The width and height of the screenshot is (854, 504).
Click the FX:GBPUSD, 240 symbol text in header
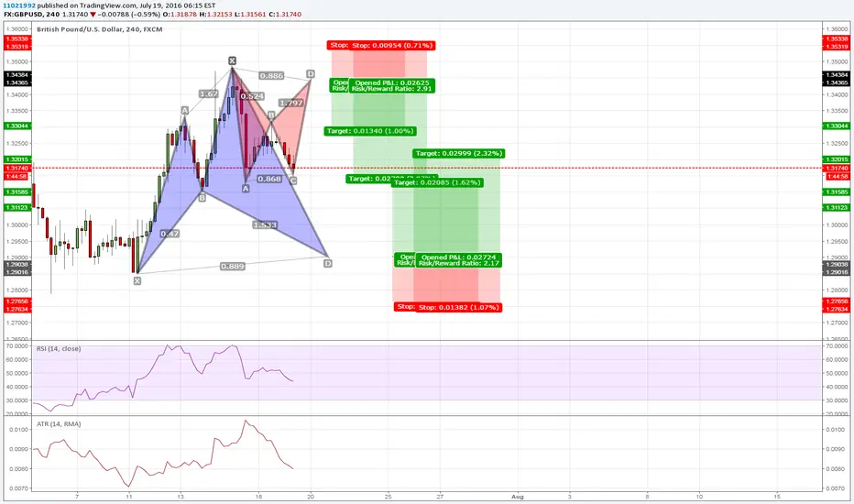click(31, 14)
